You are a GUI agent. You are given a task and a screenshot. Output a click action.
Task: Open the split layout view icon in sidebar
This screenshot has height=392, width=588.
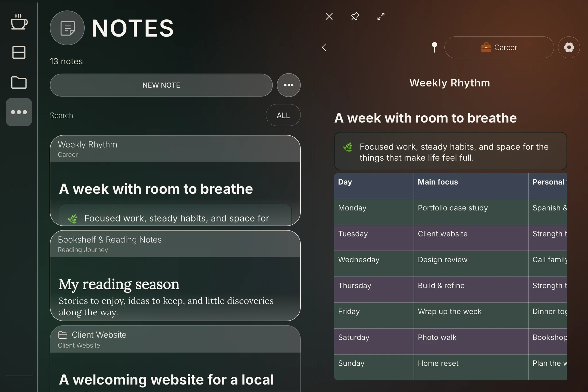(x=19, y=52)
